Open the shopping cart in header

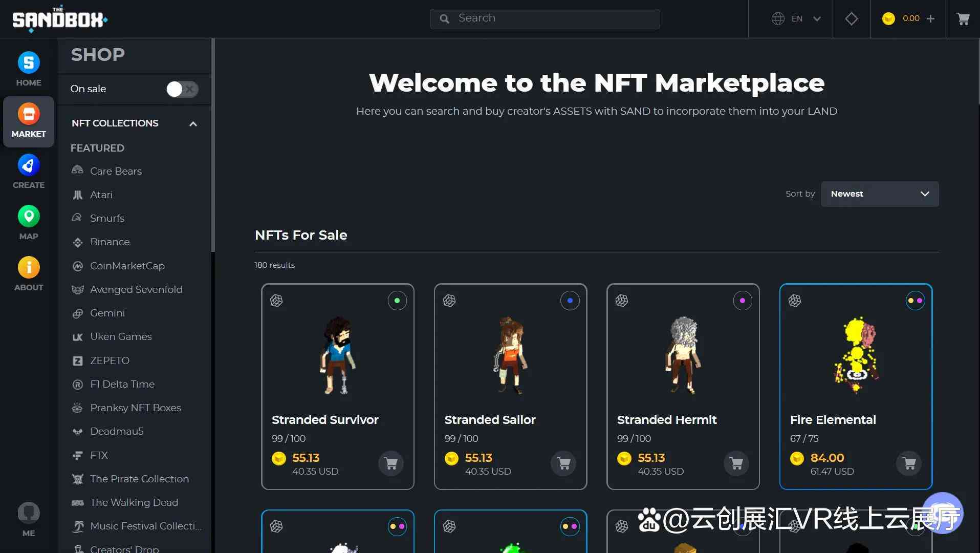(x=963, y=19)
